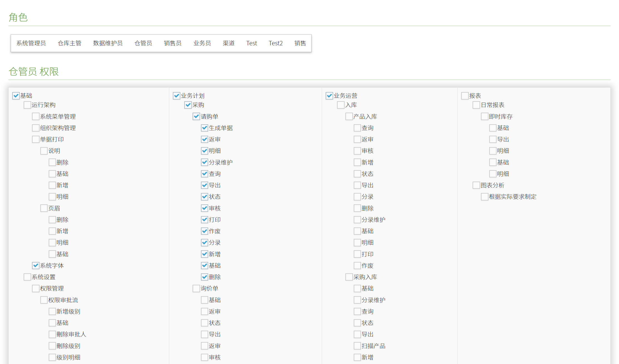Check the 导出 checkbox under 即时库存
619x364 pixels.
[493, 139]
